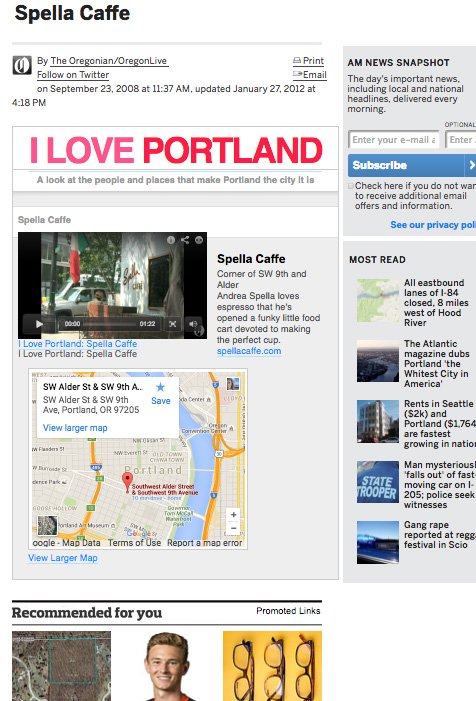Switch to satellite map thumbnail
This screenshot has height=701, width=476.
click(x=47, y=525)
